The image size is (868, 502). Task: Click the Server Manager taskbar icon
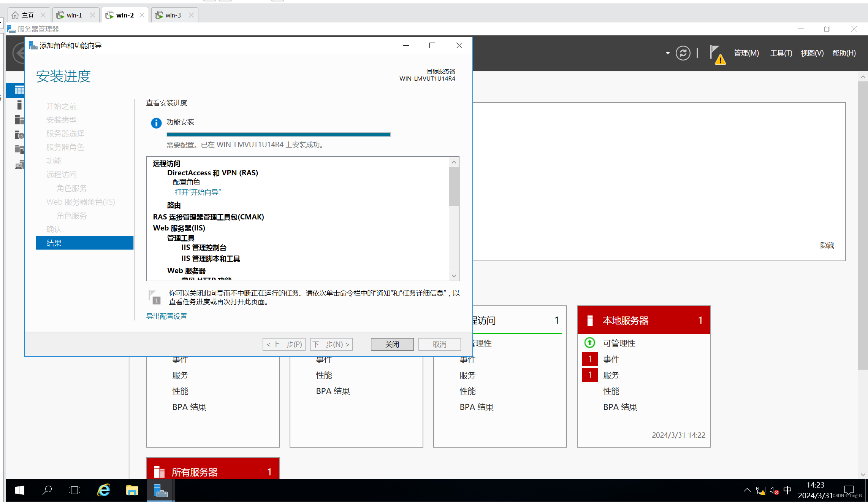click(160, 490)
